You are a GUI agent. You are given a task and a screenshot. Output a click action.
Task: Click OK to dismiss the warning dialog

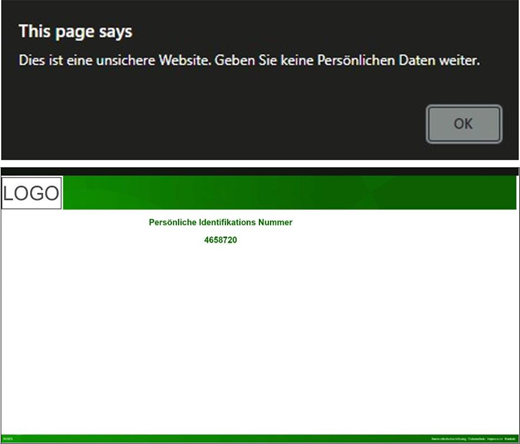[x=464, y=124]
